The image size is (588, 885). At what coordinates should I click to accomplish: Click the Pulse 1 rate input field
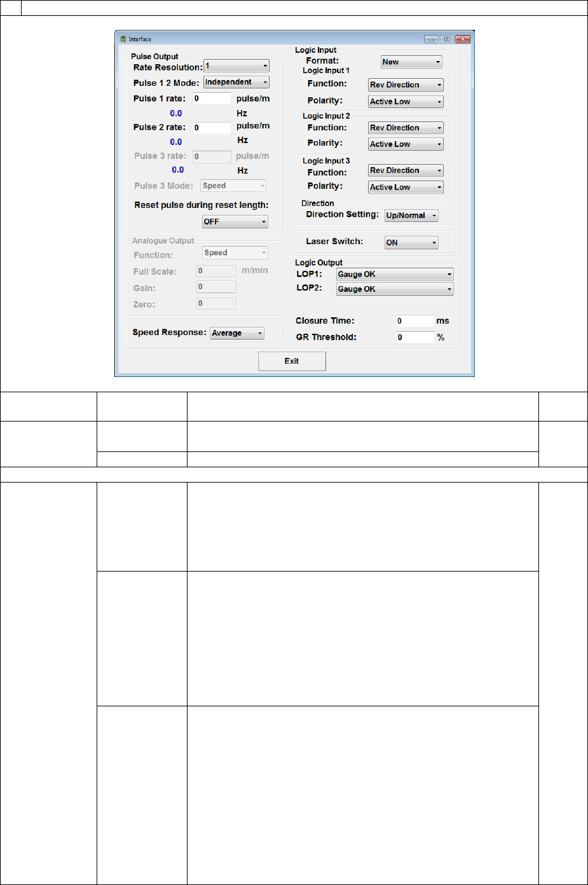212,99
